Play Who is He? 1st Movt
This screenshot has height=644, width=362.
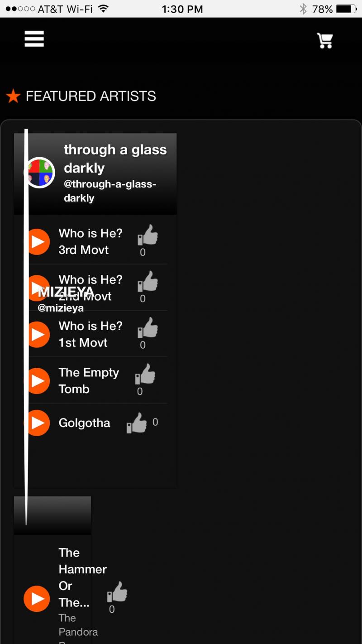(x=38, y=335)
